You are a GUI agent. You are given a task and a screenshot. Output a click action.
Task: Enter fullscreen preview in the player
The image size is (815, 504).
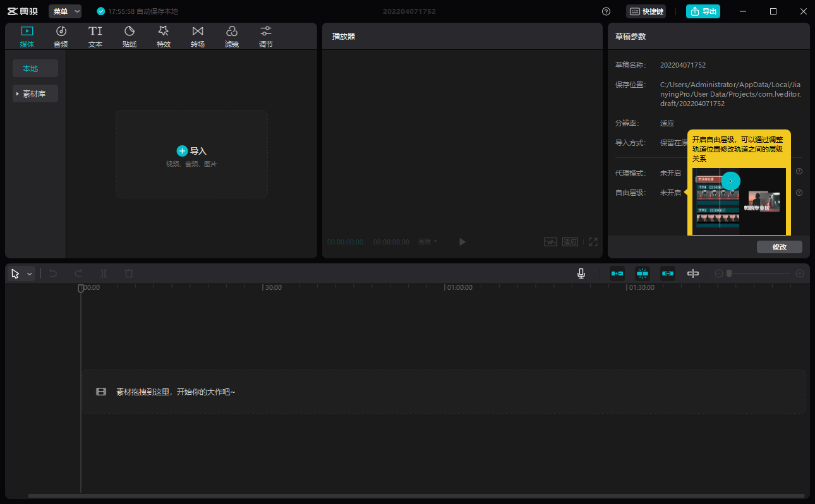[593, 242]
